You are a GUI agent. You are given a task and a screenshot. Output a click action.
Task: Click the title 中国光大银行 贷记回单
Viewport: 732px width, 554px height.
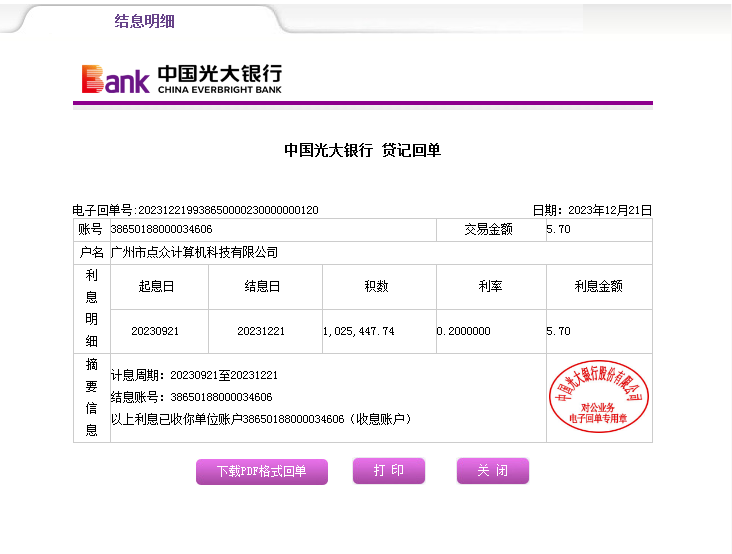pos(363,150)
